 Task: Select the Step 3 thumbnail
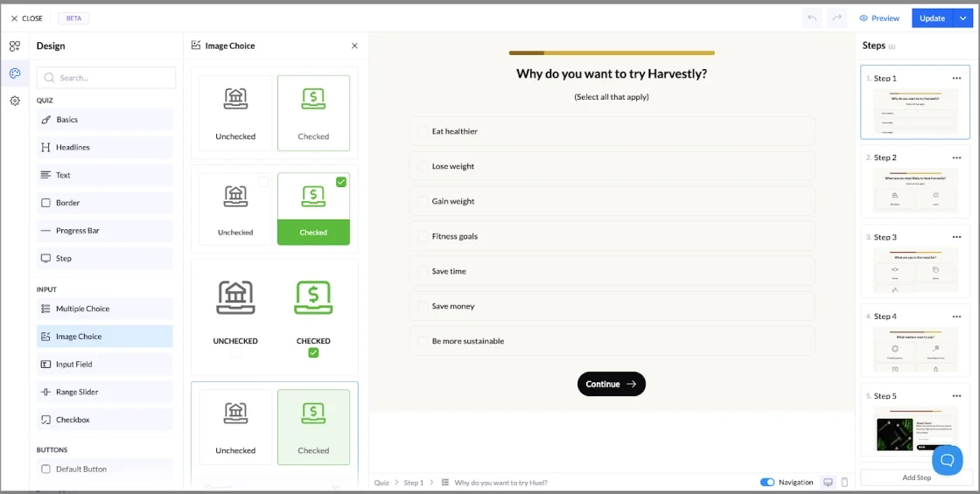coord(915,270)
